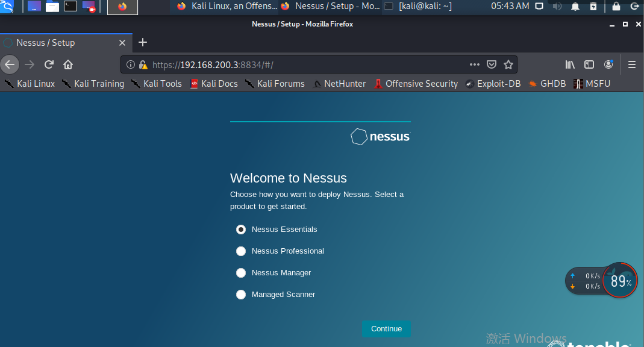Open the Kali Forums bookmark
This screenshot has width=644, height=347.
[x=275, y=84]
